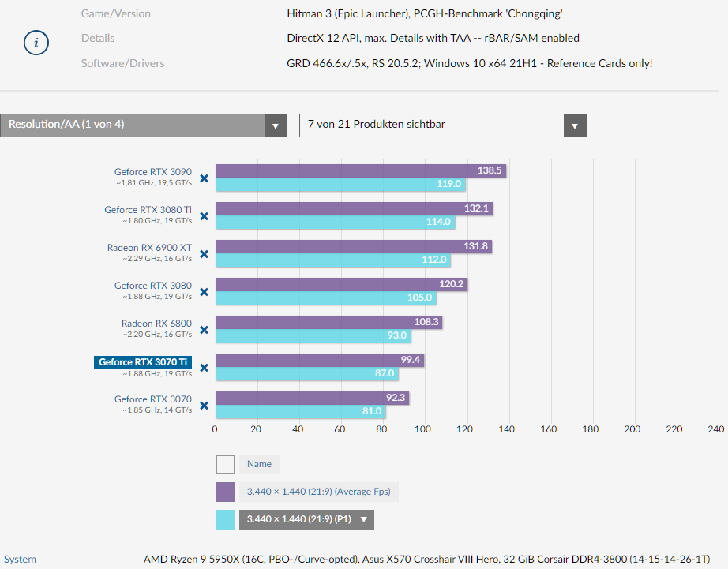
Task: Click the cyan P1 color swatch
Action: (225, 519)
